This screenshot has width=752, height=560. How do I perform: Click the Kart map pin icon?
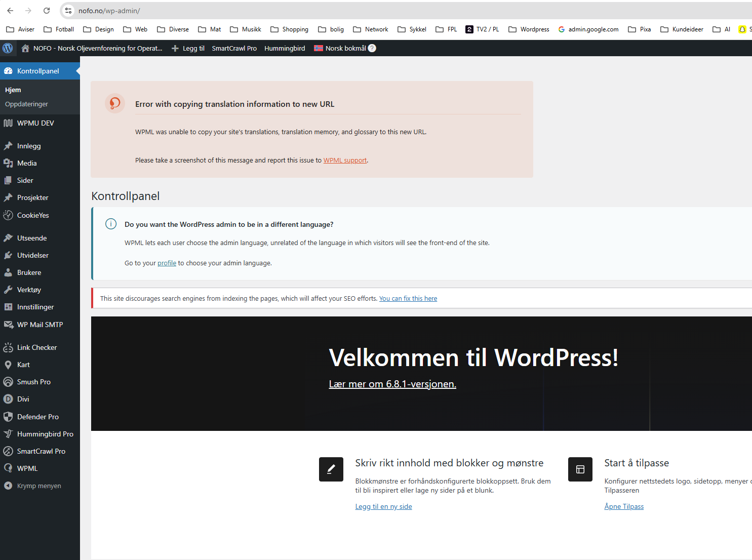(8, 365)
